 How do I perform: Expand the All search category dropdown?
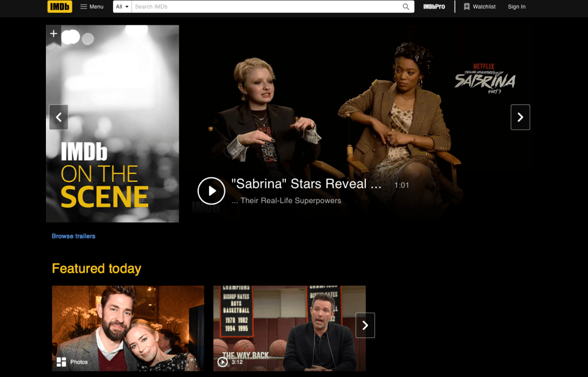pyautogui.click(x=122, y=6)
